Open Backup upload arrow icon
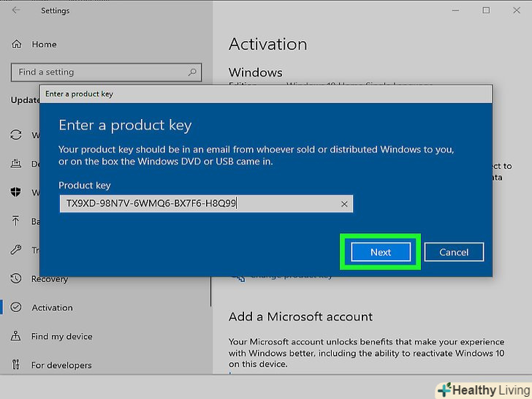 click(x=15, y=221)
